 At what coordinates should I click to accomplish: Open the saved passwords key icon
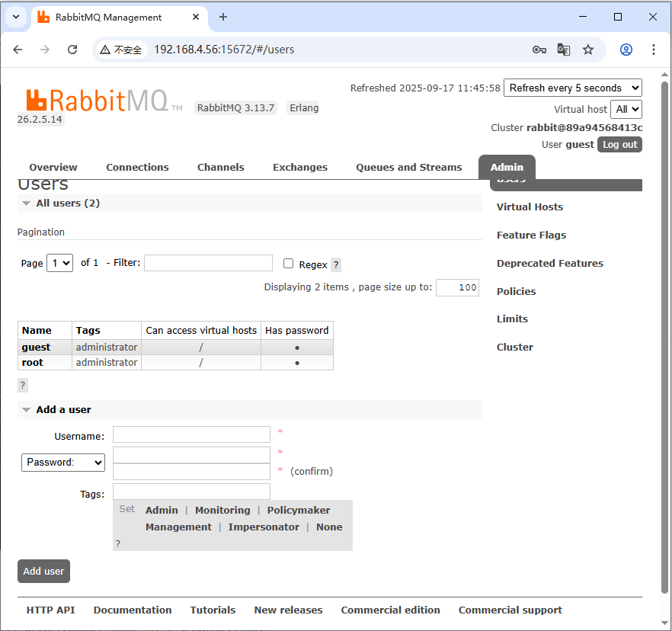[539, 50]
